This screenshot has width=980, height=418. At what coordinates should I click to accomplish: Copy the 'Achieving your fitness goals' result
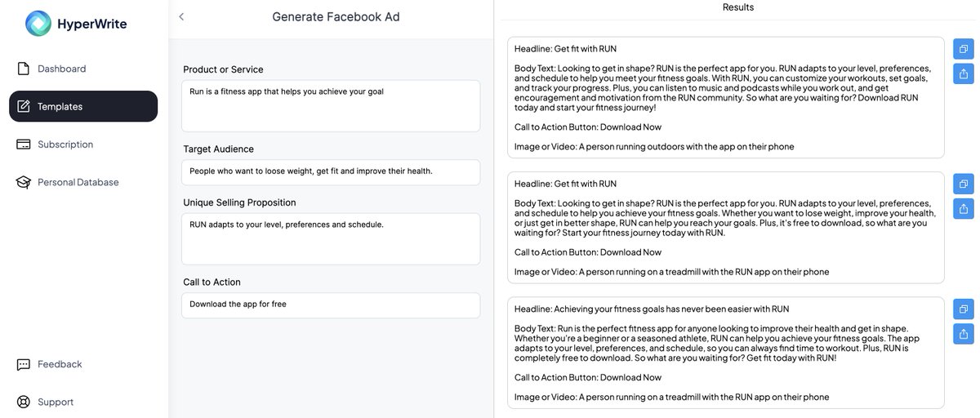964,309
